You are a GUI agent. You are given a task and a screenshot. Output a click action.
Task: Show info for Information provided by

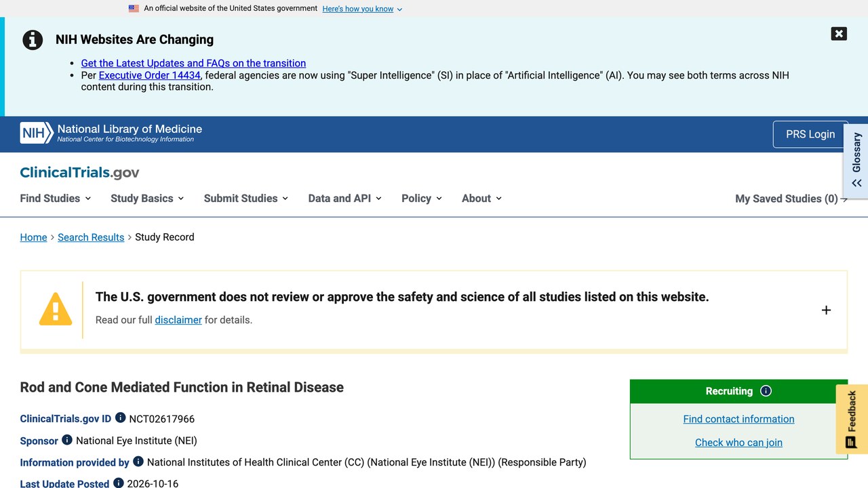(138, 462)
